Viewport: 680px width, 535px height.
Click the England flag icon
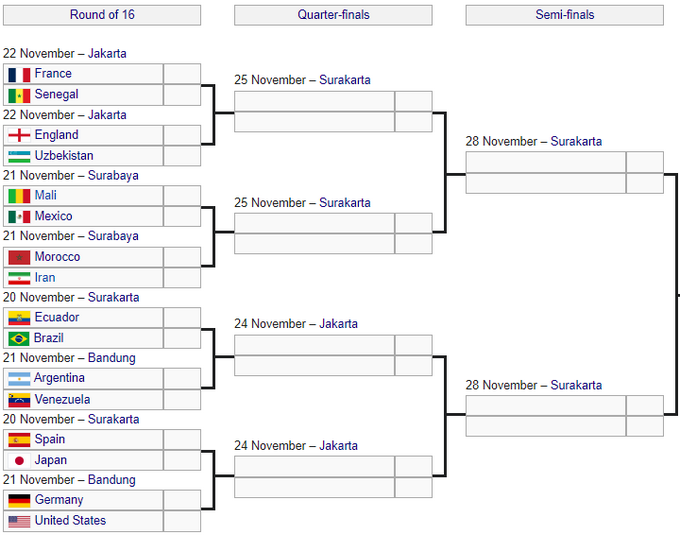[x=18, y=135]
